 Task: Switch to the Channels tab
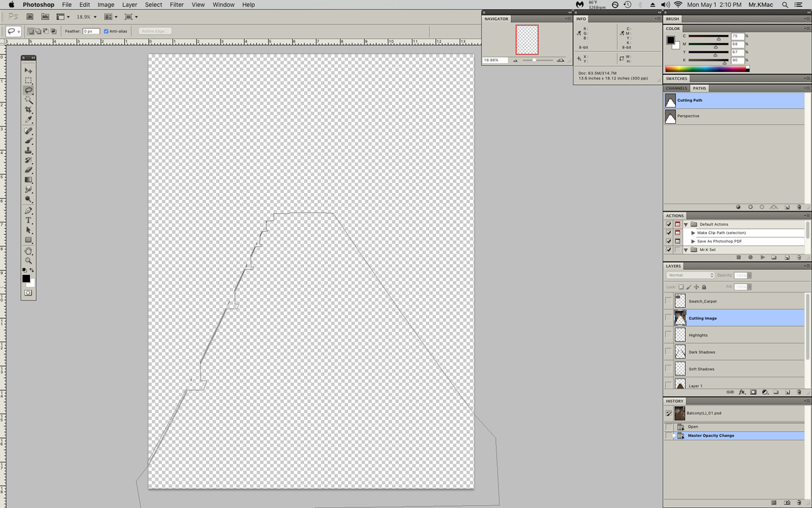[x=676, y=88]
